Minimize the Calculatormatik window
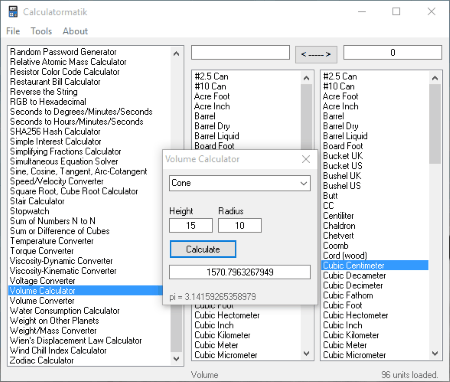This screenshot has height=382, width=450. [x=362, y=12]
